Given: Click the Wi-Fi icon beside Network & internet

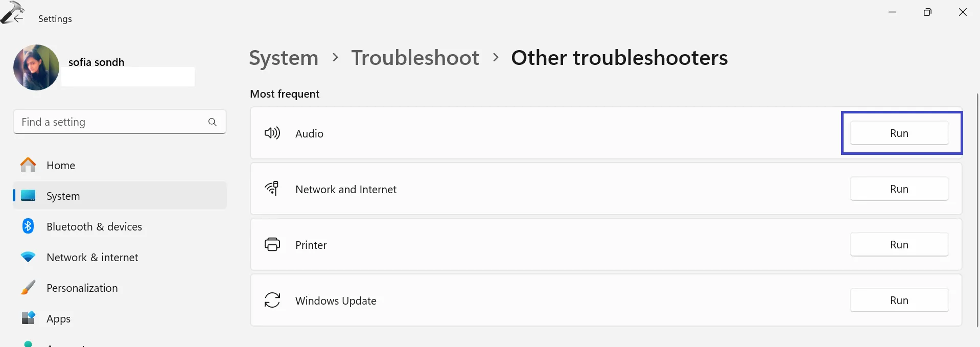Looking at the screenshot, I should [x=28, y=257].
